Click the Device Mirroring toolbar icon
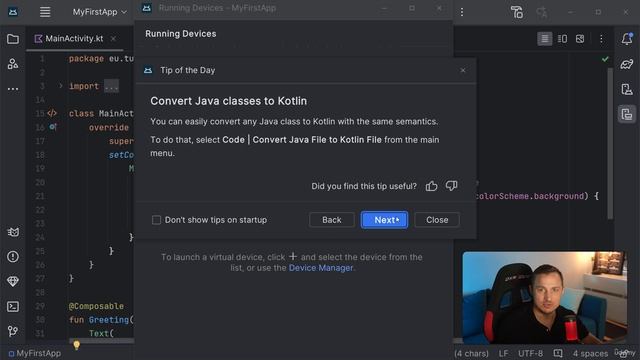The height and width of the screenshot is (360, 640). coord(517,12)
